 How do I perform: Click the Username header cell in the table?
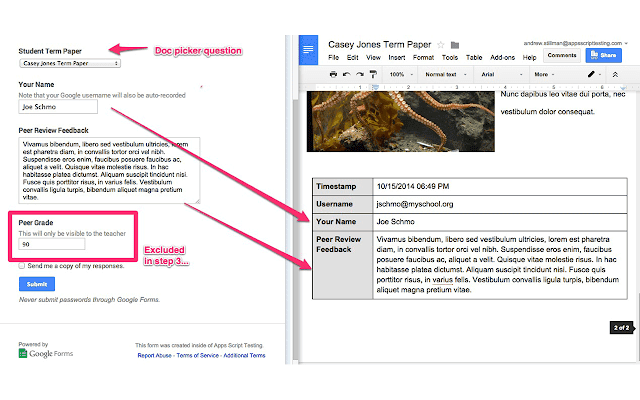[x=342, y=204]
